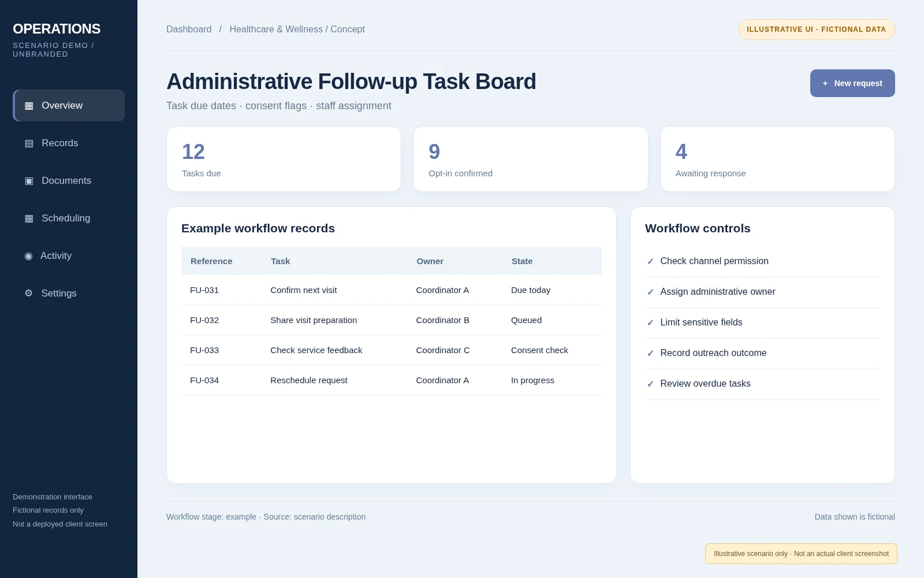Screen dimensions: 924x578
Task: Click checkmark beside Record outreach outcome
Action: pyautogui.click(x=650, y=353)
